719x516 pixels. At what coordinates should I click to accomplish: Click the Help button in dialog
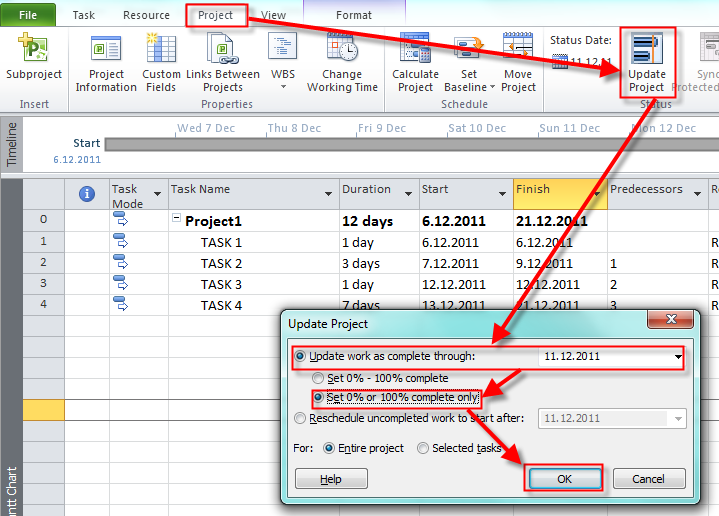tap(331, 479)
